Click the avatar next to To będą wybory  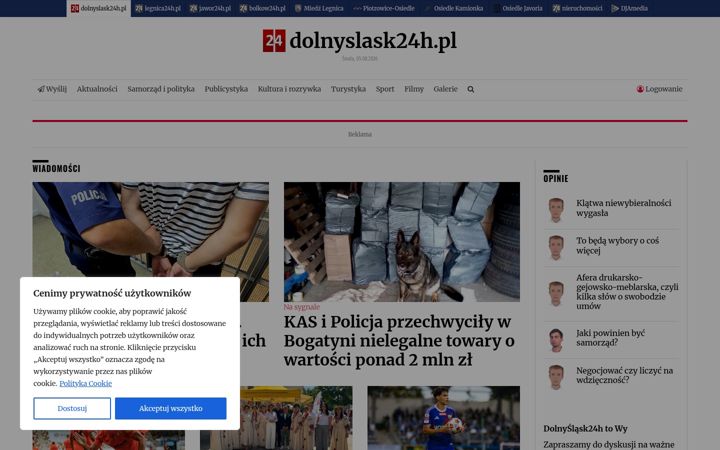point(556,248)
